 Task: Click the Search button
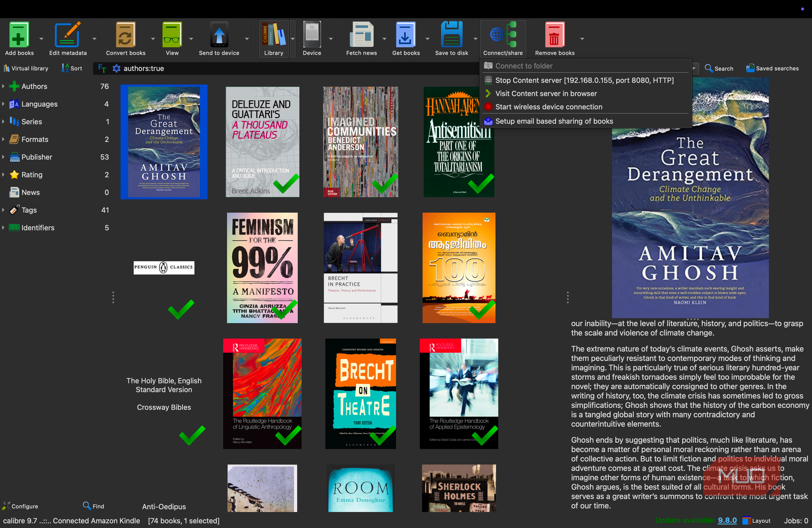[719, 68]
